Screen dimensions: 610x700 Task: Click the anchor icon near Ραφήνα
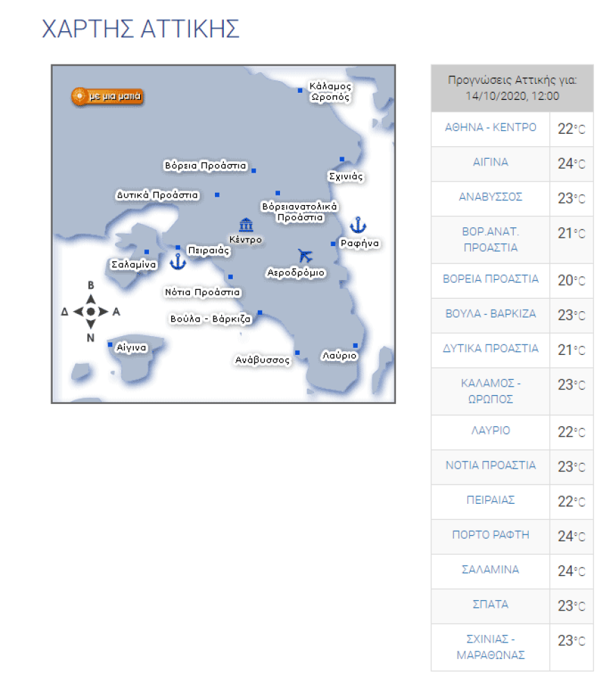pyautogui.click(x=357, y=225)
